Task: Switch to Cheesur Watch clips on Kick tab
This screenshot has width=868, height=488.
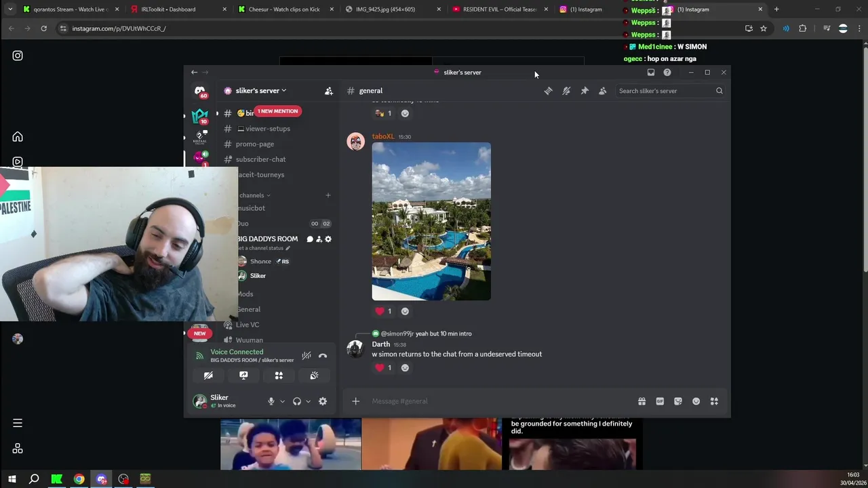Action: pyautogui.click(x=283, y=9)
